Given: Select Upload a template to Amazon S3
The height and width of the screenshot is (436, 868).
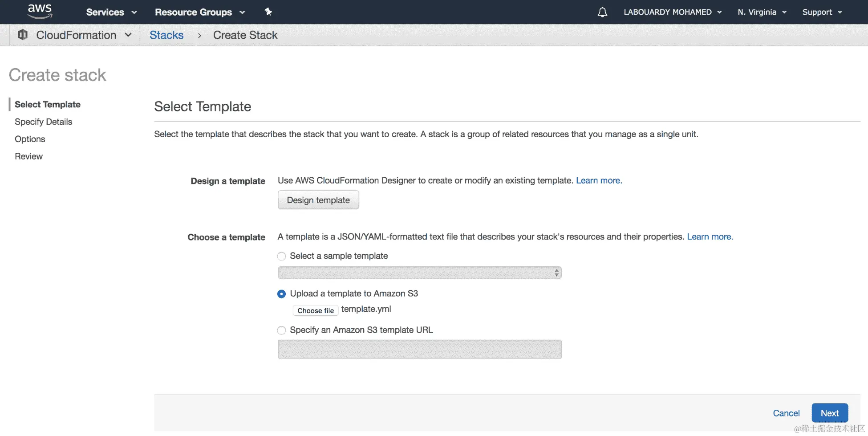Looking at the screenshot, I should click(281, 294).
